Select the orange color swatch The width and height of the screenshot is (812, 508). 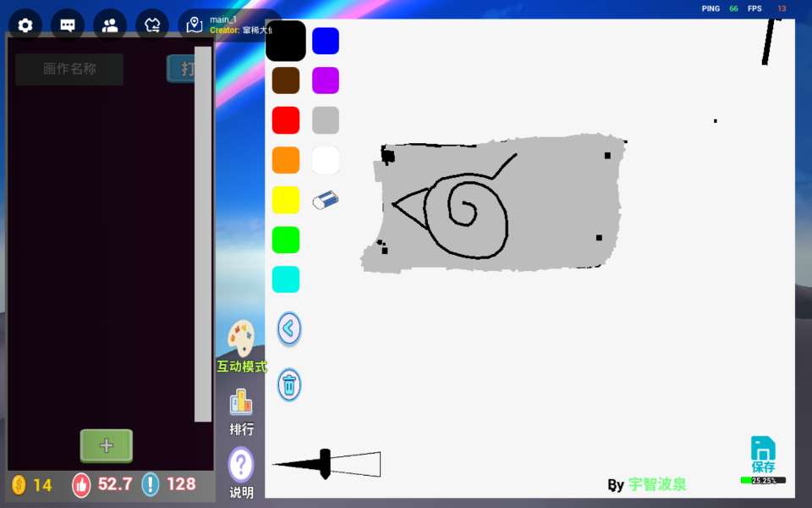point(286,160)
